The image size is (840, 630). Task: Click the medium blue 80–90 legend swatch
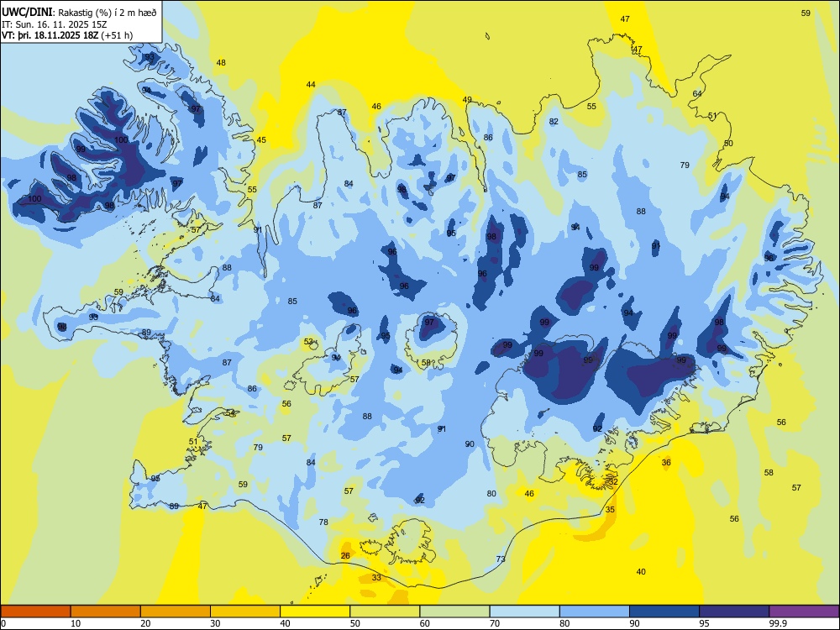pyautogui.click(x=594, y=612)
